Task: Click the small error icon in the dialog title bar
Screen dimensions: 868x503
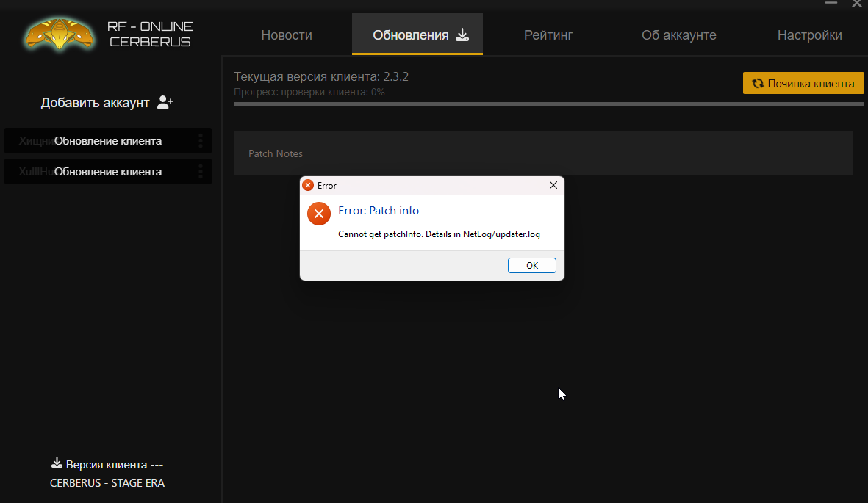Action: (308, 186)
